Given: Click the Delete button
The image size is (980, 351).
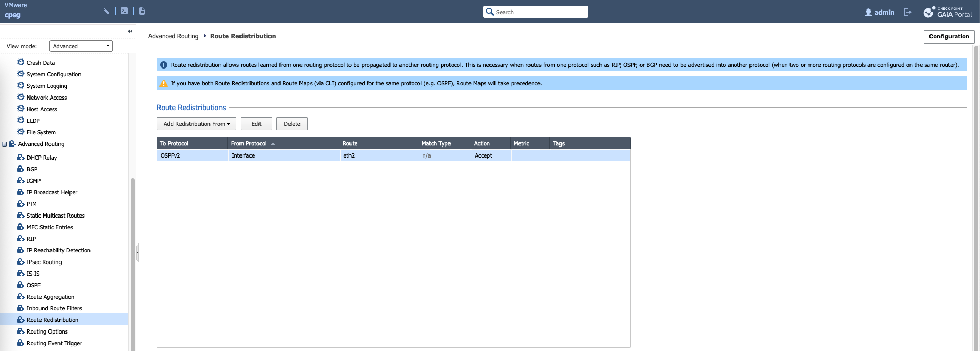Looking at the screenshot, I should (292, 124).
